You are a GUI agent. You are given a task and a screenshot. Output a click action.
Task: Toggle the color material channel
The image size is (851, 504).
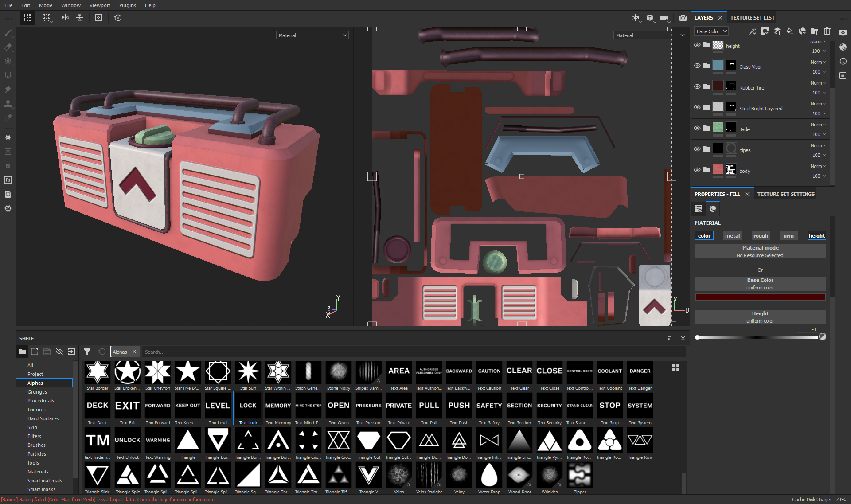tap(704, 236)
